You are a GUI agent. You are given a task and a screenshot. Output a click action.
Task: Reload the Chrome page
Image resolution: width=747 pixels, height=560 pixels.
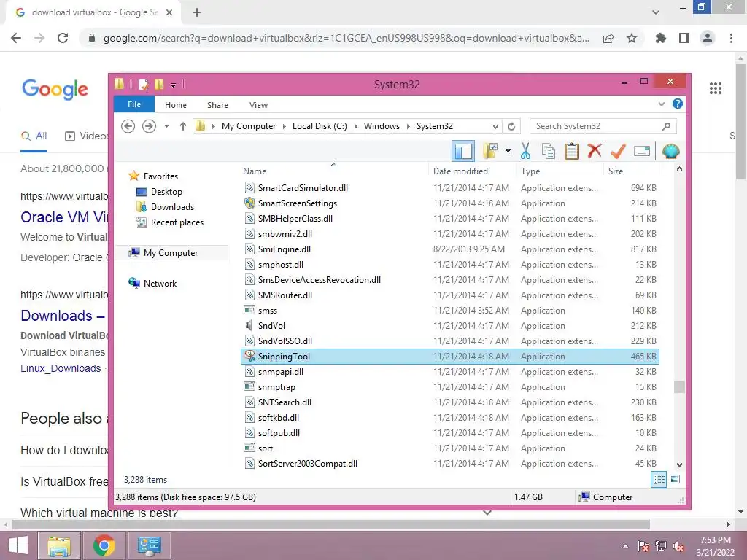click(x=63, y=38)
